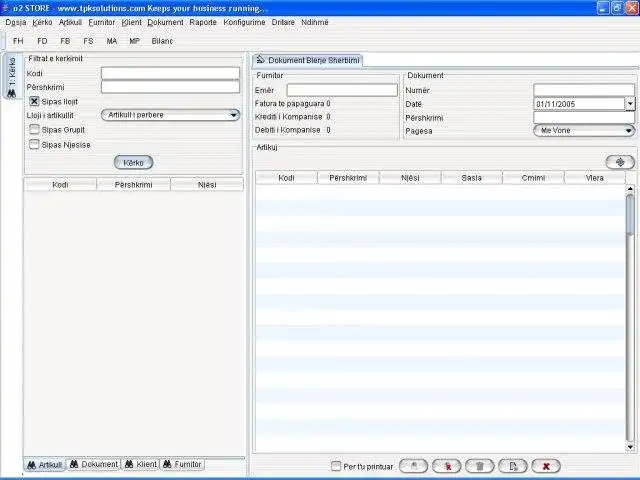Click the binoculars icon on the Kërko side tab
Screen dimensions: 640x480
pos(11,93)
